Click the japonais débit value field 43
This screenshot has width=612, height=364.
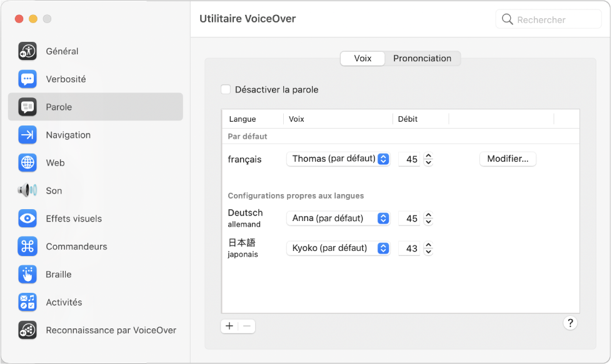point(409,248)
